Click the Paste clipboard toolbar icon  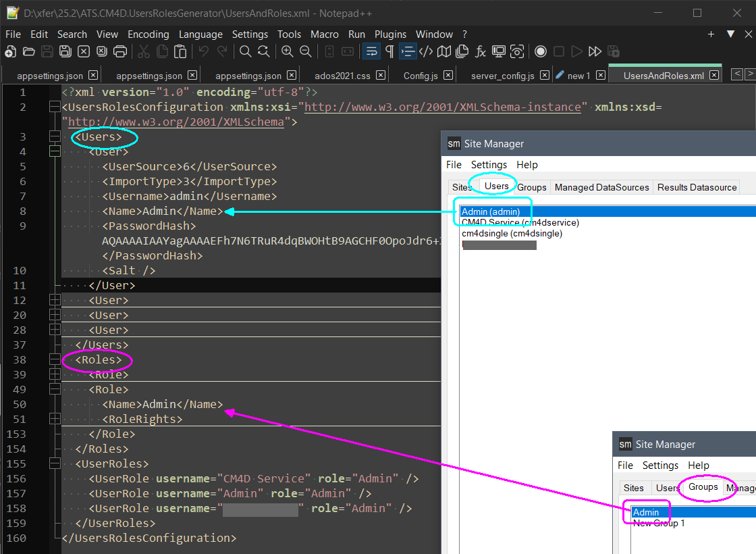180,51
